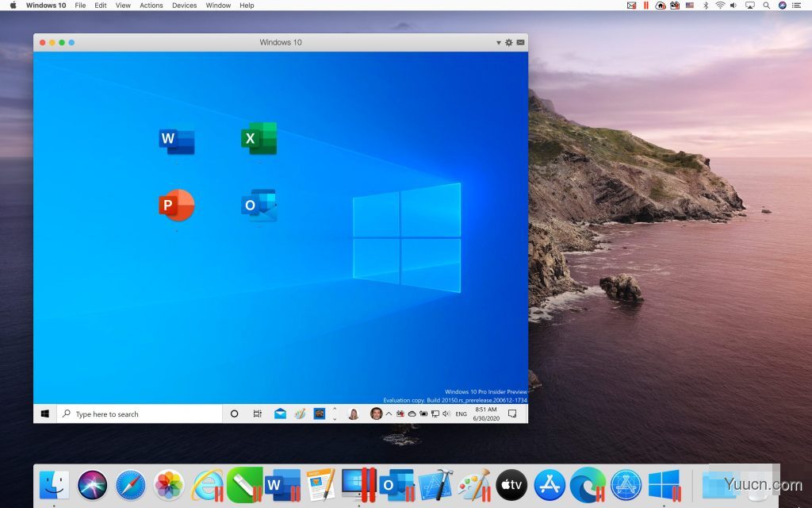This screenshot has width=812, height=508.
Task: Toggle the speaker volume icon in the system tray
Action: (446, 414)
